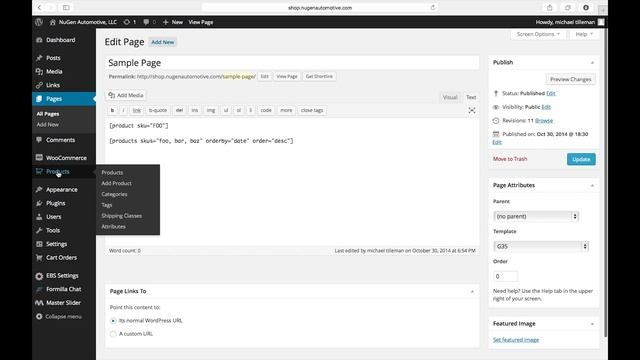Click Browse revisions link

coord(544,120)
